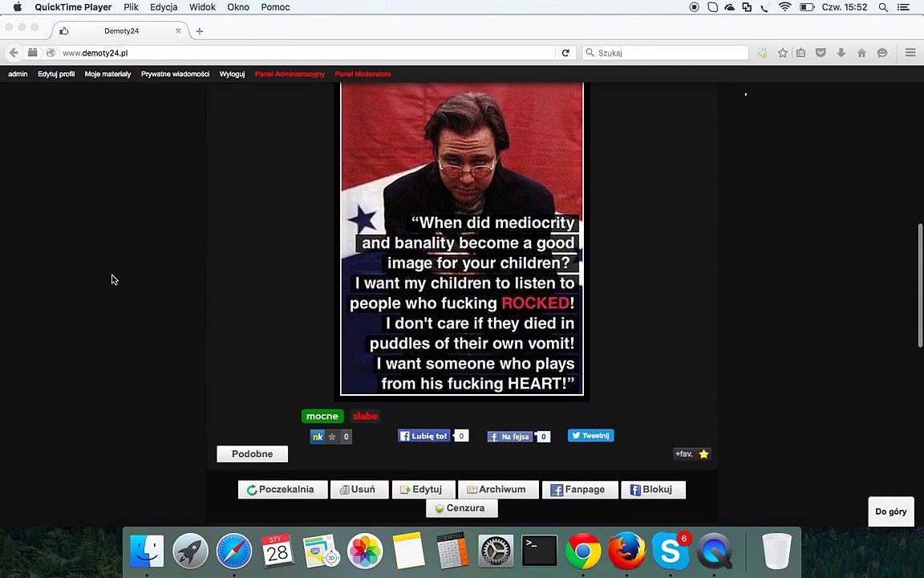The width and height of the screenshot is (924, 578).
Task: Open Calculator from the Dock
Action: (x=452, y=552)
